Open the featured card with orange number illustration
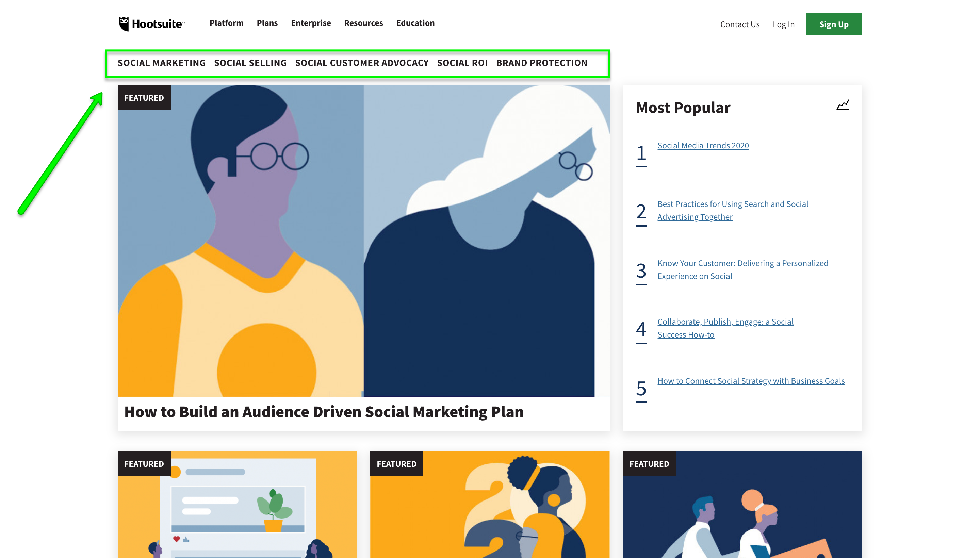Image resolution: width=980 pixels, height=558 pixels. (x=489, y=504)
